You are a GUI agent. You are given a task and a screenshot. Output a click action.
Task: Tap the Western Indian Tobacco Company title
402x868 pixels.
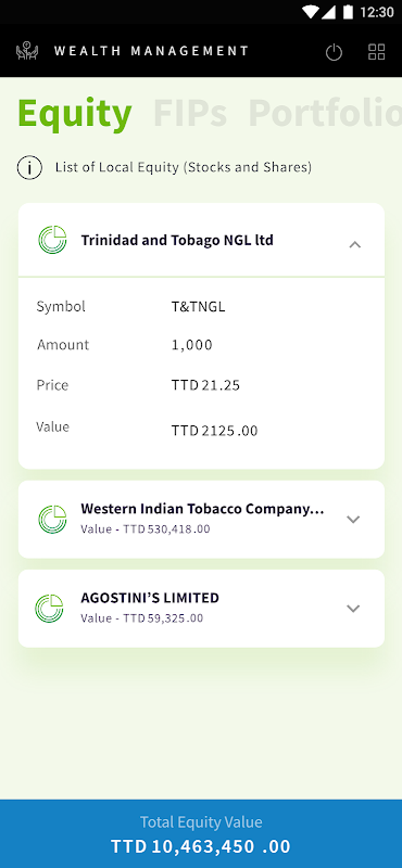pyautogui.click(x=202, y=509)
